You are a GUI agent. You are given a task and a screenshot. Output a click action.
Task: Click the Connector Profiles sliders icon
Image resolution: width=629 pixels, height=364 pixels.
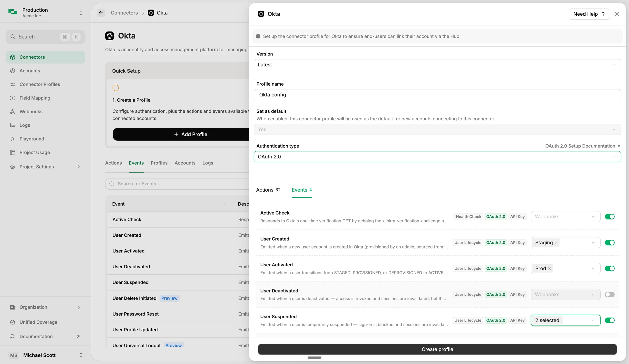click(x=12, y=84)
